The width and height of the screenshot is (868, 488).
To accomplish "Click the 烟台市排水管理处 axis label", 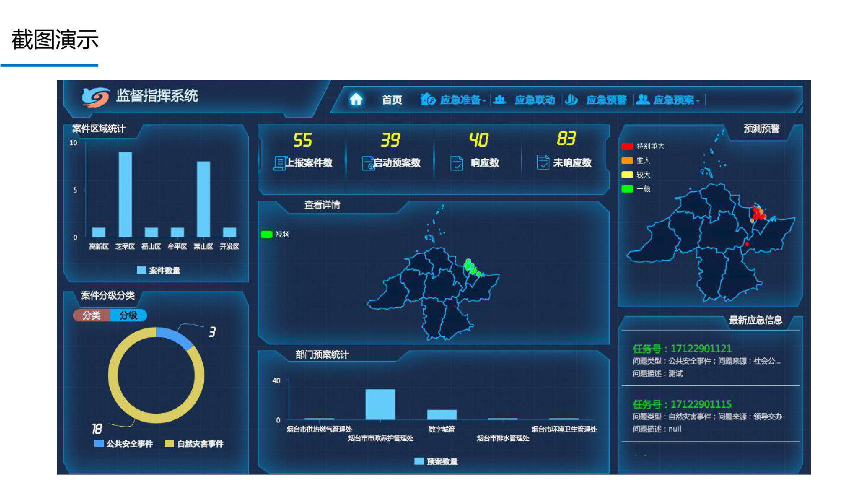I will point(503,438).
